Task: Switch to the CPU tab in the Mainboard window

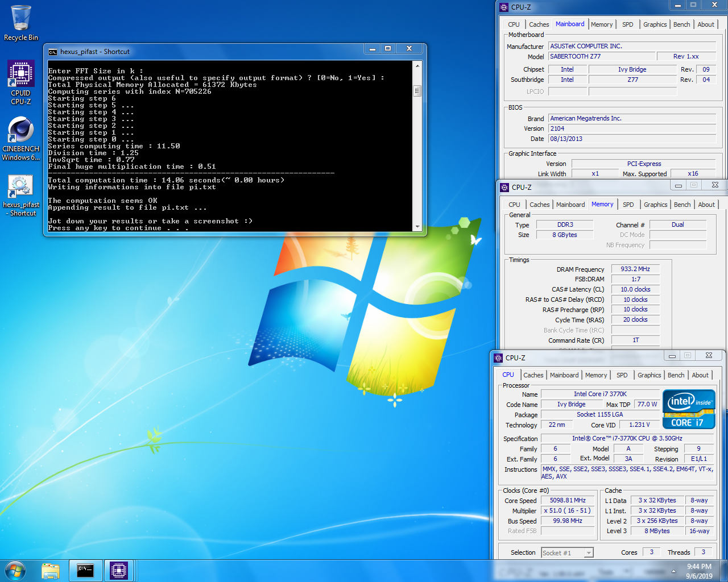Action: (x=514, y=24)
